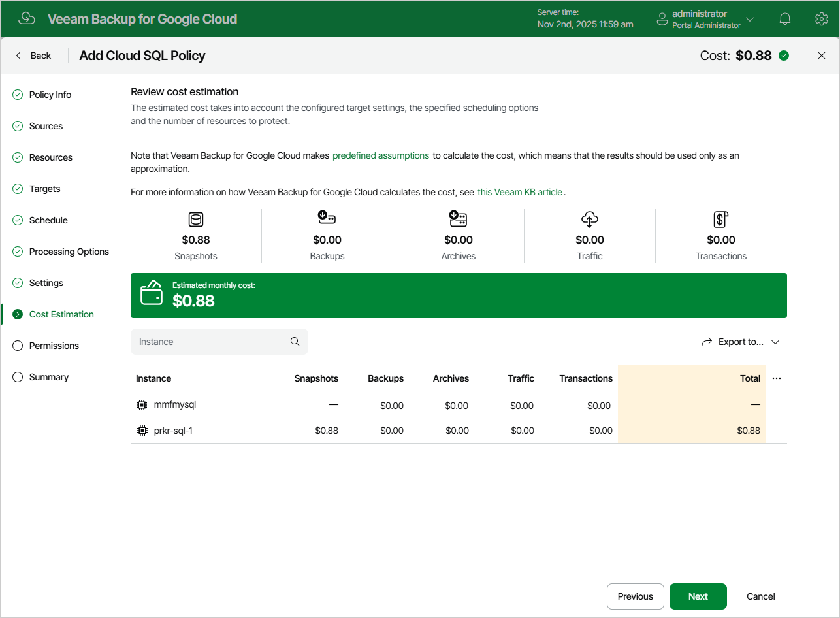Go to the Processing Options step

tap(69, 252)
